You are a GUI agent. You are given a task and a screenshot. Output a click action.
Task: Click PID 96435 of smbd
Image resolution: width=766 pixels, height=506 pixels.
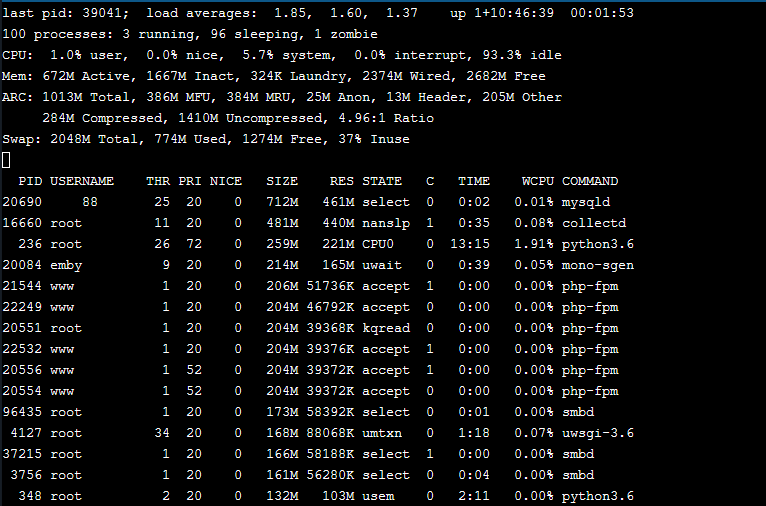tap(22, 412)
